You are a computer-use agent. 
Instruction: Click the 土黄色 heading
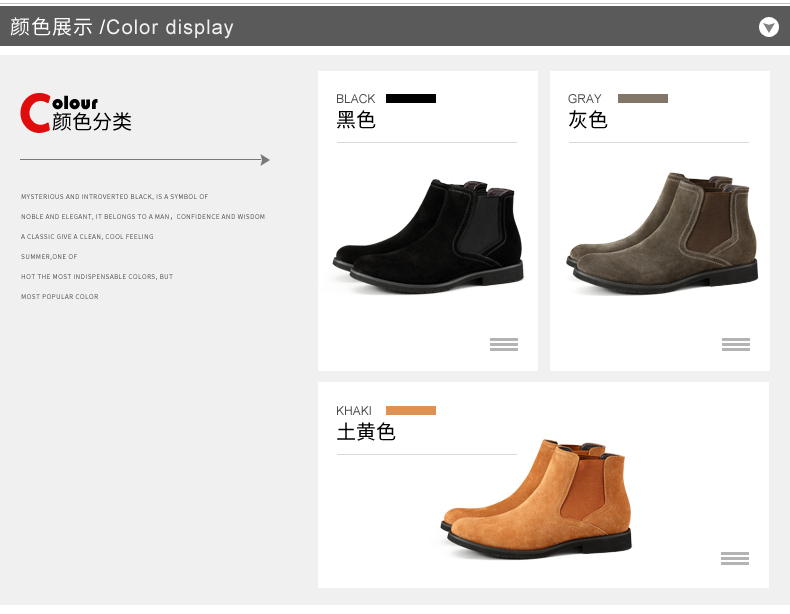(366, 433)
